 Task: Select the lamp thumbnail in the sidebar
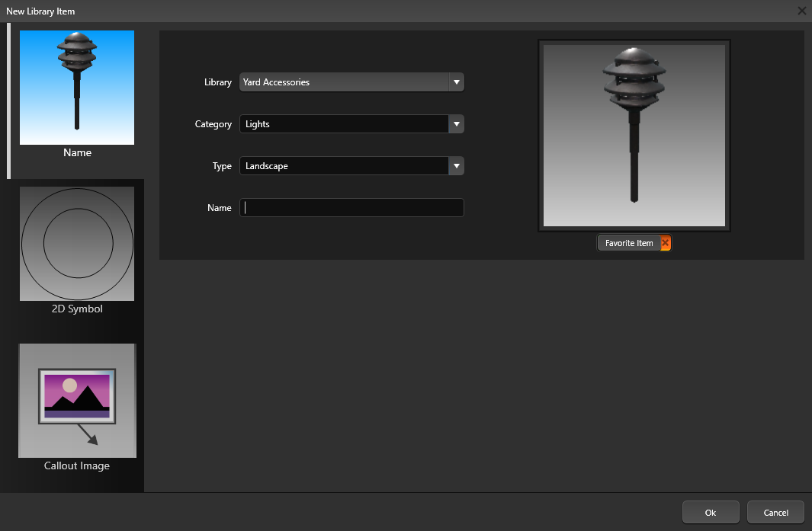click(77, 88)
